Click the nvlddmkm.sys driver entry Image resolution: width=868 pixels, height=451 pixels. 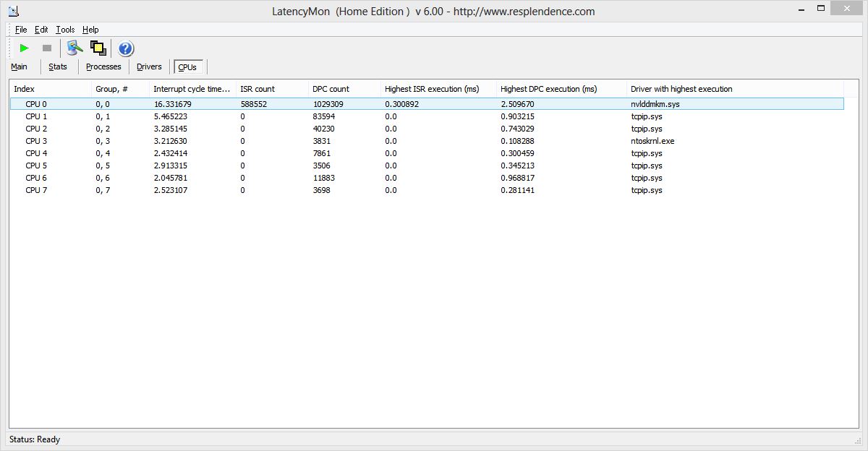click(x=655, y=104)
